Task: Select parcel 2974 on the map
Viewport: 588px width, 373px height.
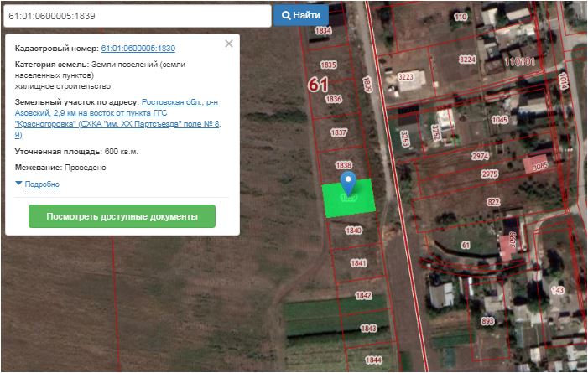Action: [480, 156]
